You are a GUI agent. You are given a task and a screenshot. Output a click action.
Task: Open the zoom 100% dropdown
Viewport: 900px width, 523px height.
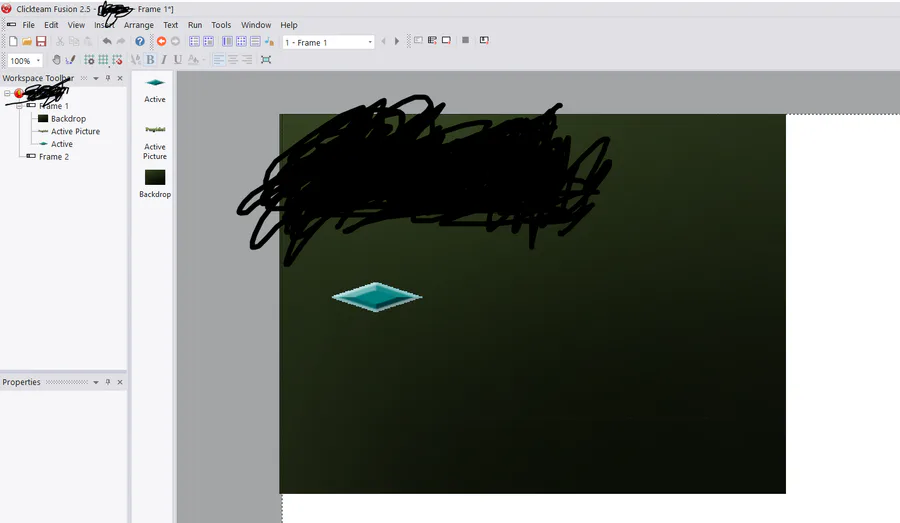click(38, 60)
